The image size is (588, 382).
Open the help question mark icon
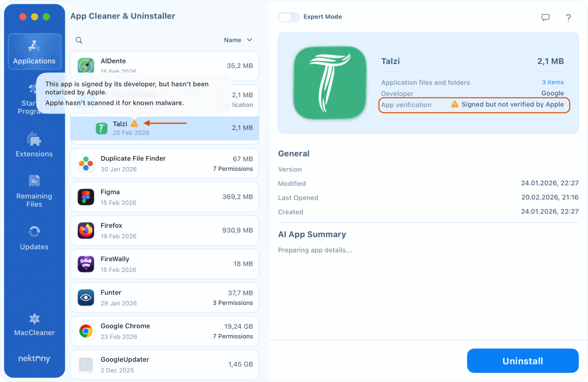coord(568,18)
